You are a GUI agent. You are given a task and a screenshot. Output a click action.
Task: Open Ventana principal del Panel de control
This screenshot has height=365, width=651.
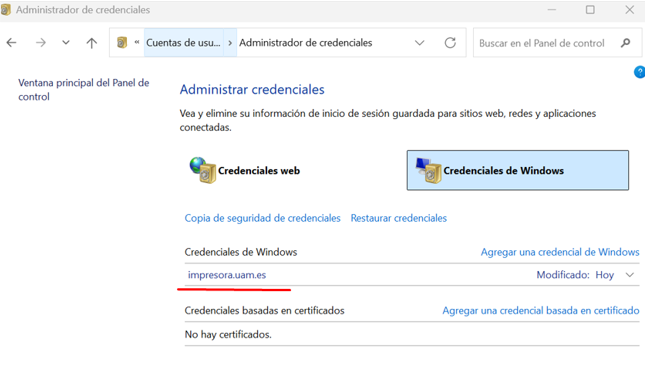(x=83, y=90)
